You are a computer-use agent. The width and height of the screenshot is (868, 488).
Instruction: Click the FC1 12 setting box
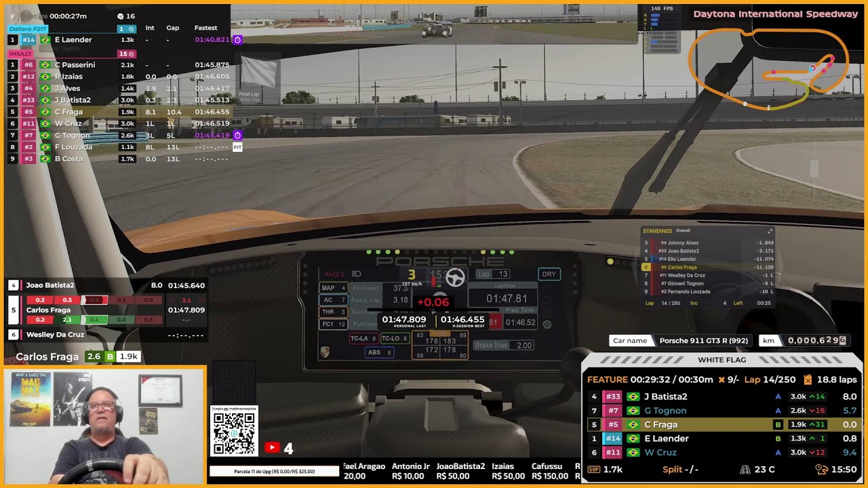click(x=334, y=324)
